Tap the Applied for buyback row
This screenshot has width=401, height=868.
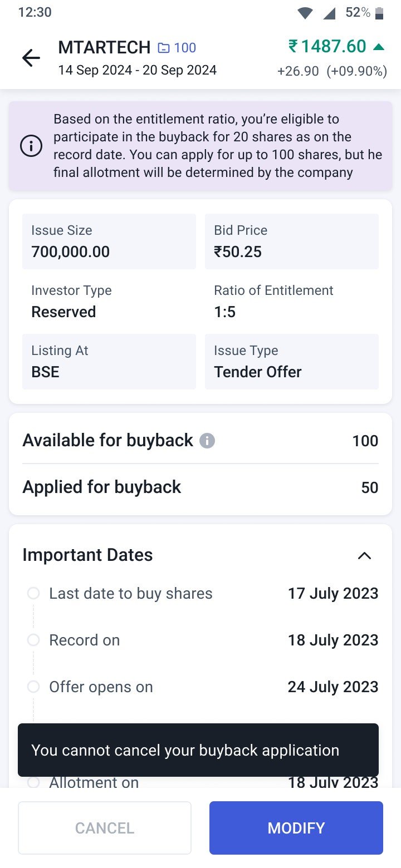point(200,487)
